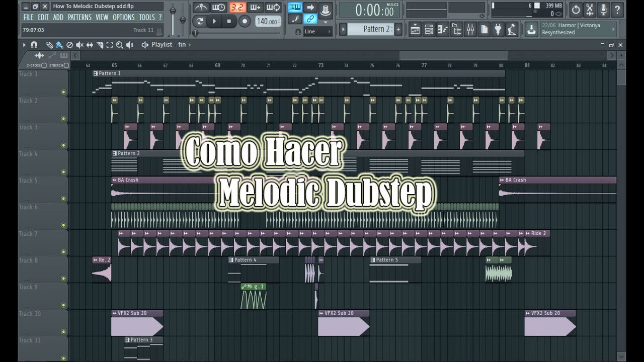Click the Record button
Viewport: 644px width, 362px height.
[245, 21]
